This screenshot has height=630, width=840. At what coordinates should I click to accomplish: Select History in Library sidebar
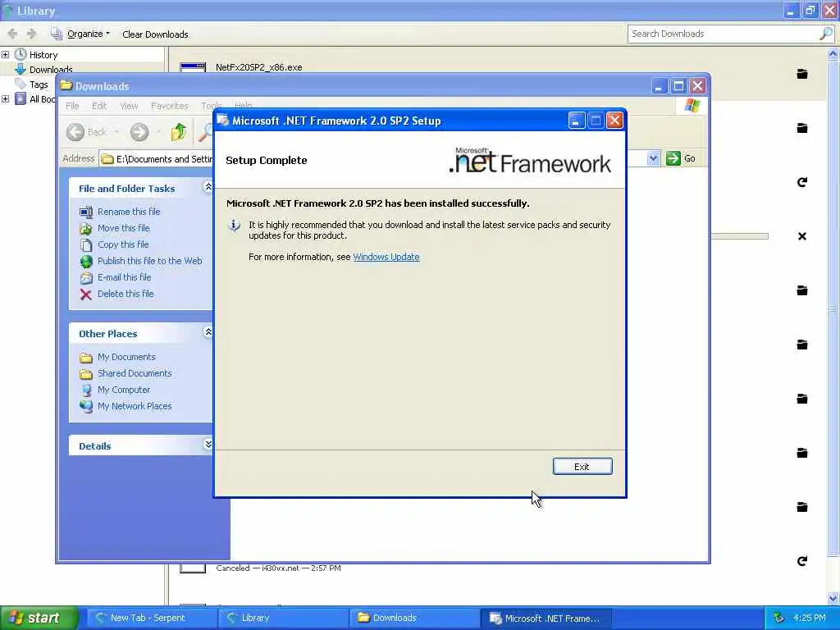[43, 55]
